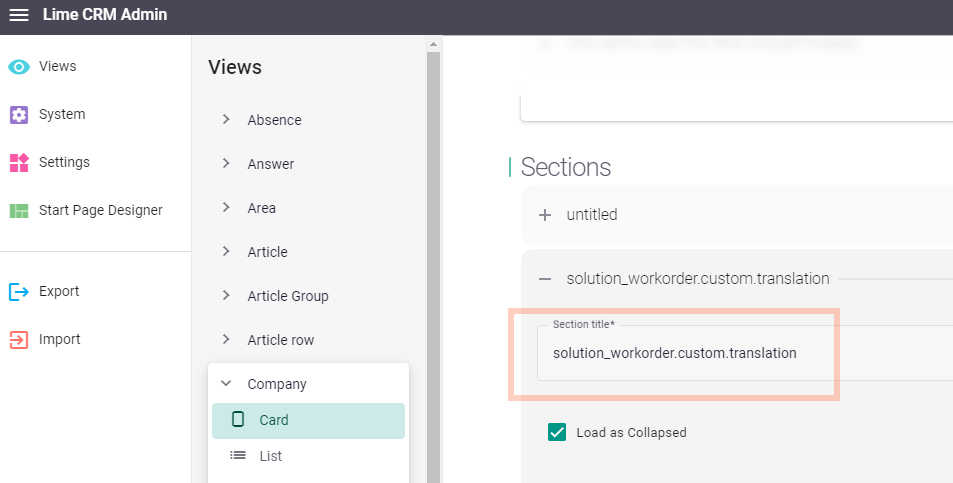Open the Answer view entry
This screenshot has height=483, width=953.
pyautogui.click(x=270, y=164)
